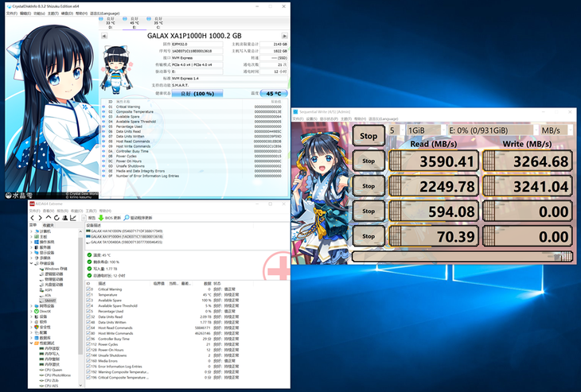Expand 主板 node in AIDA64 tree

[31, 236]
